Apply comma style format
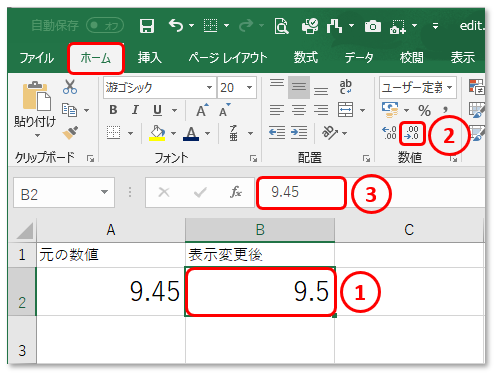 [x=445, y=110]
